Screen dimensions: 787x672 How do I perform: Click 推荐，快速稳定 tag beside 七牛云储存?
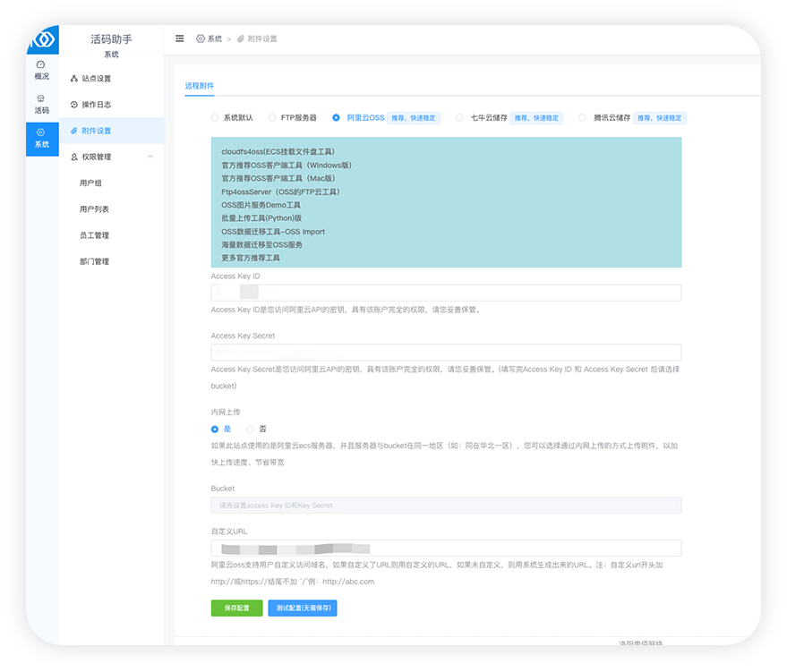click(536, 118)
